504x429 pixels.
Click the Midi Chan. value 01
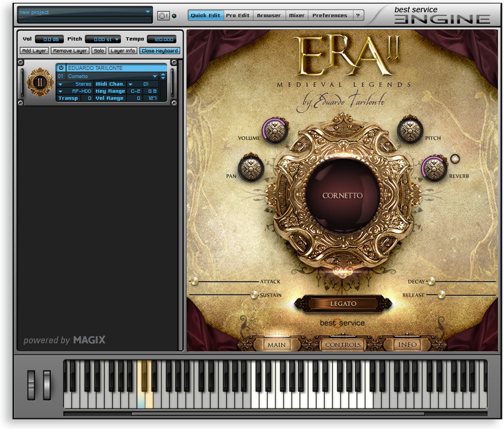146,84
